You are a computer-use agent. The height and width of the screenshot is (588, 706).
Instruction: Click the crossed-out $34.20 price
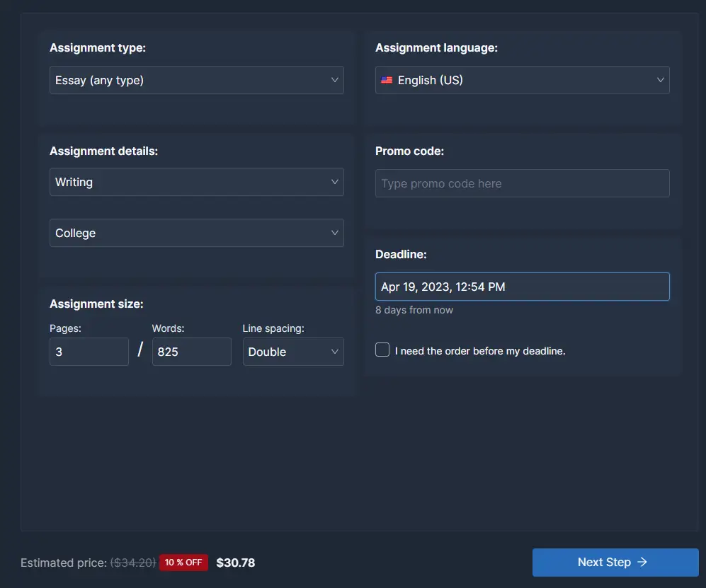pos(133,563)
